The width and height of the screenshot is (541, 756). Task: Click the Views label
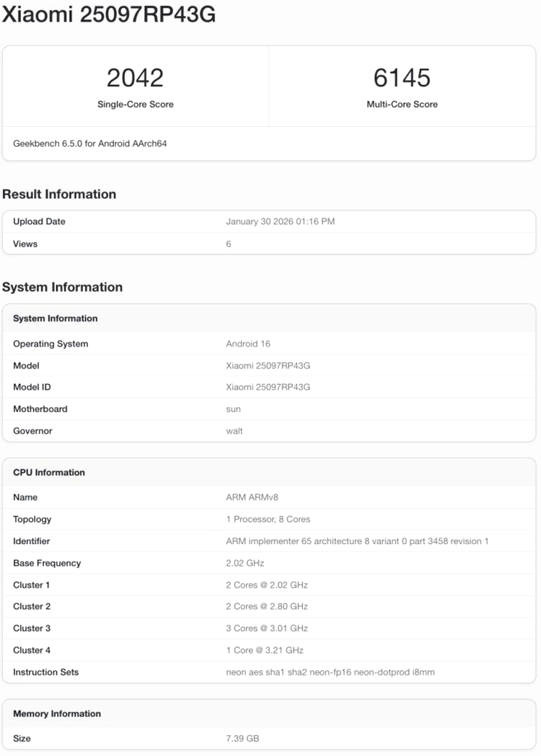[25, 244]
